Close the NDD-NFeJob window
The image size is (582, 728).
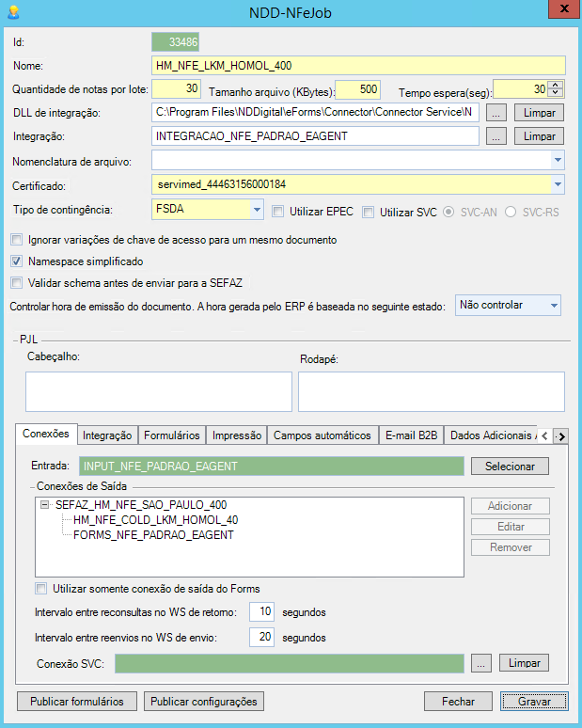point(563,8)
